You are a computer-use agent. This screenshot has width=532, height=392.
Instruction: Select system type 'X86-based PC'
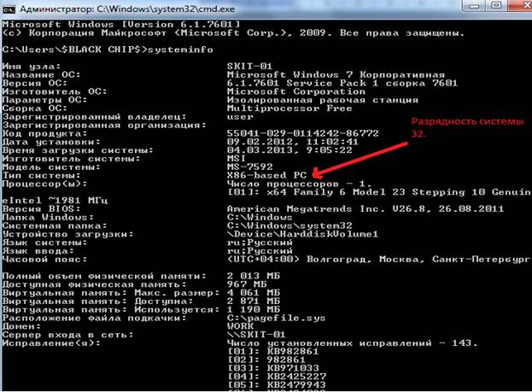click(x=266, y=175)
